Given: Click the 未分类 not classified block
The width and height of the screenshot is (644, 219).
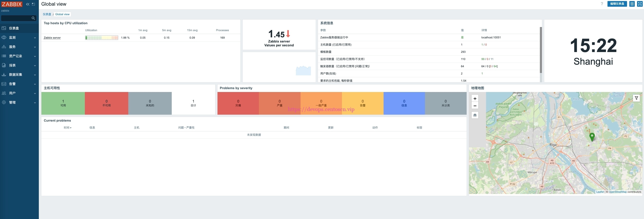Looking at the screenshot, I should [446, 103].
